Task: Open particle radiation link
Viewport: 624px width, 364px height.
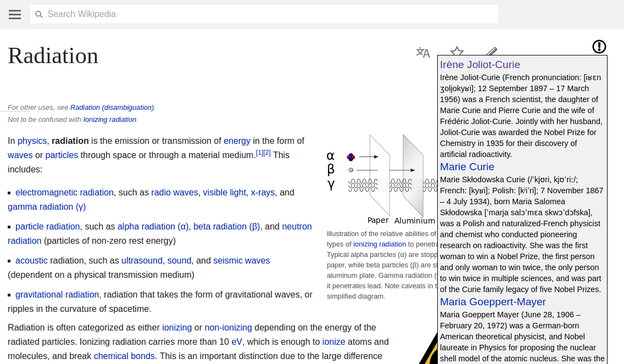Action: click(47, 227)
